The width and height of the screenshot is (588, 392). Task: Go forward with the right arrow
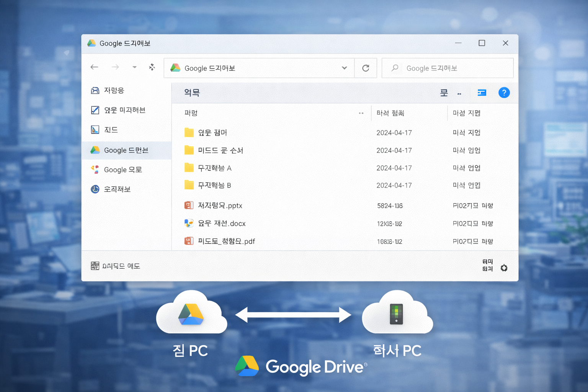tap(115, 67)
